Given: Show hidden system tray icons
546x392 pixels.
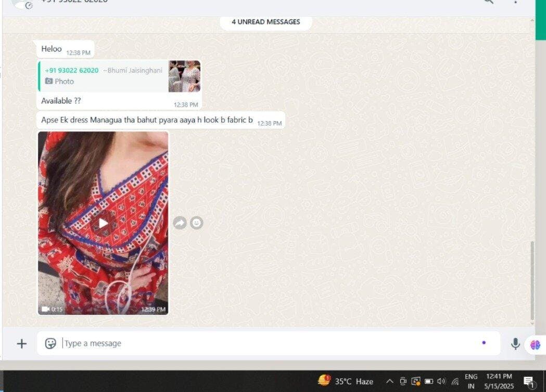Looking at the screenshot, I should coord(389,381).
